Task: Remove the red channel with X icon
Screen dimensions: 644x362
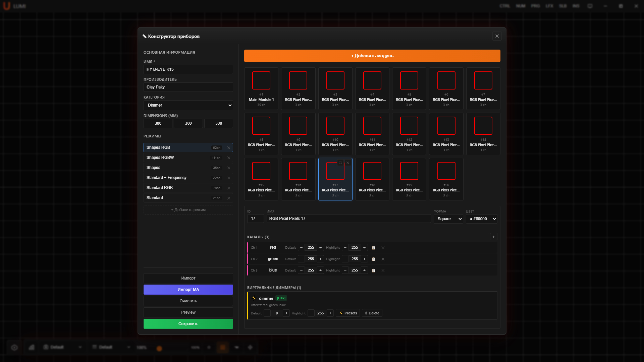Action: point(383,248)
